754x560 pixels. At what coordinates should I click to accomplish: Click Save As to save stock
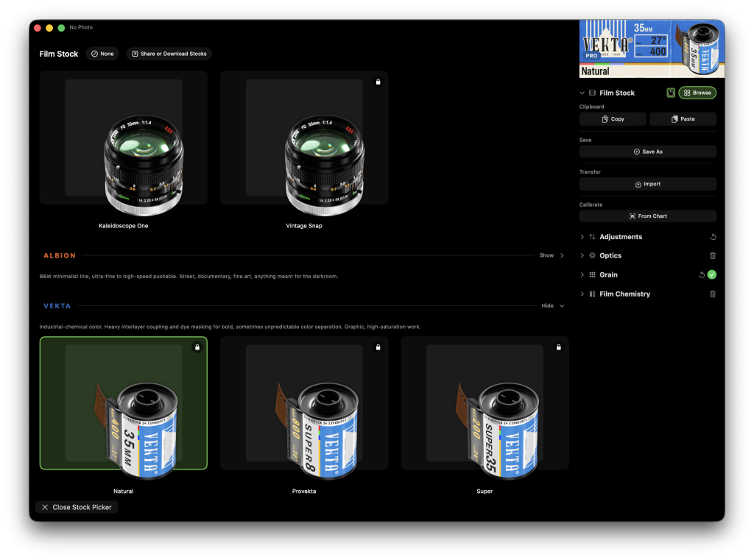click(x=648, y=152)
